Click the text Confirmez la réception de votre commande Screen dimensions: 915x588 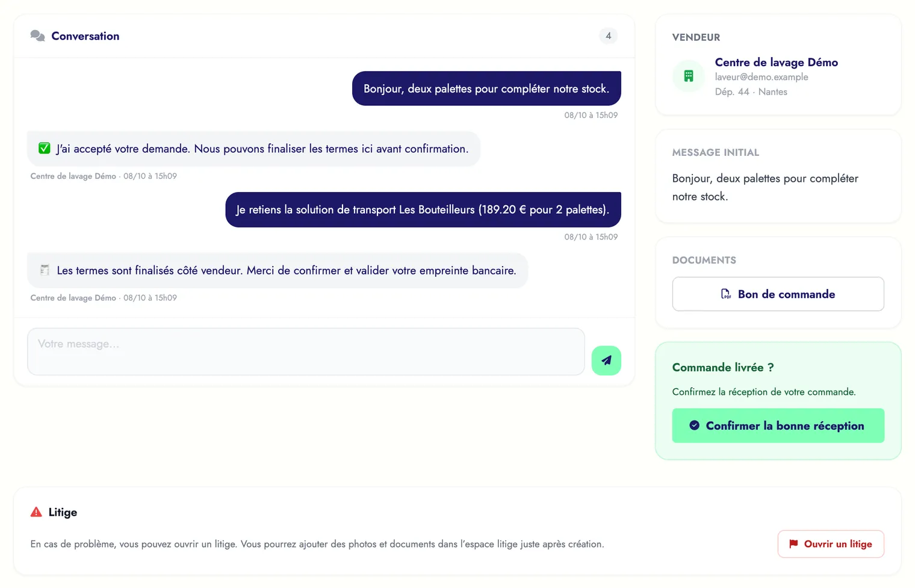point(763,392)
